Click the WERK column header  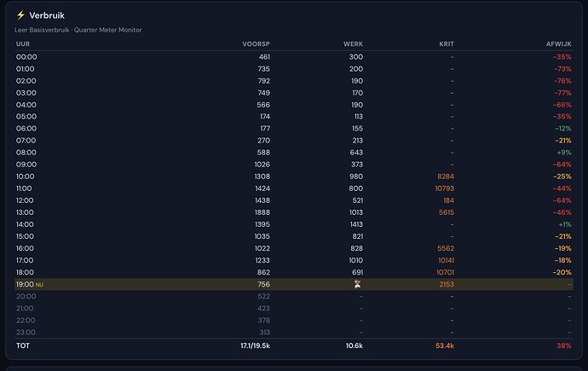(354, 43)
